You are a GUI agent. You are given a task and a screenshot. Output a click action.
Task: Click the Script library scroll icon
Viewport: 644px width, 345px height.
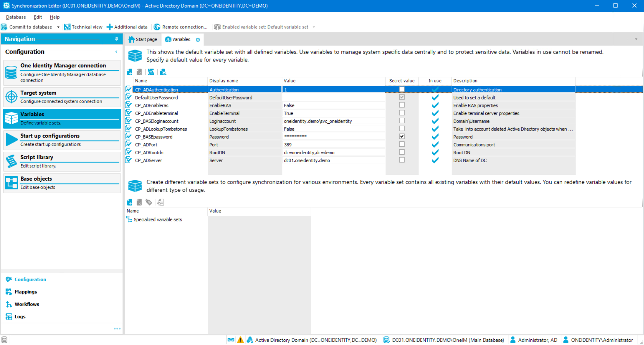click(11, 161)
